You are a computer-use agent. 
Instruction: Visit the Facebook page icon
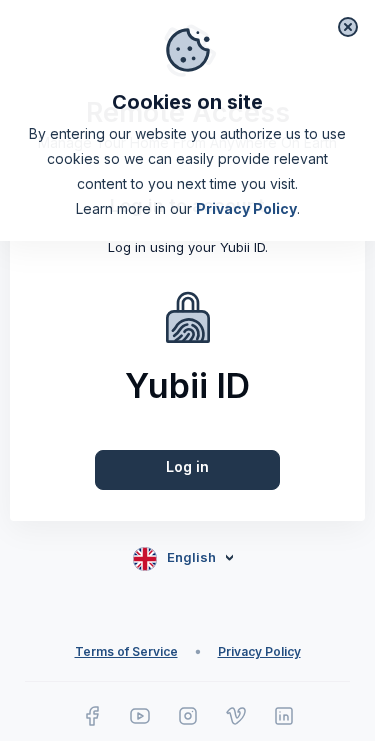click(x=92, y=716)
